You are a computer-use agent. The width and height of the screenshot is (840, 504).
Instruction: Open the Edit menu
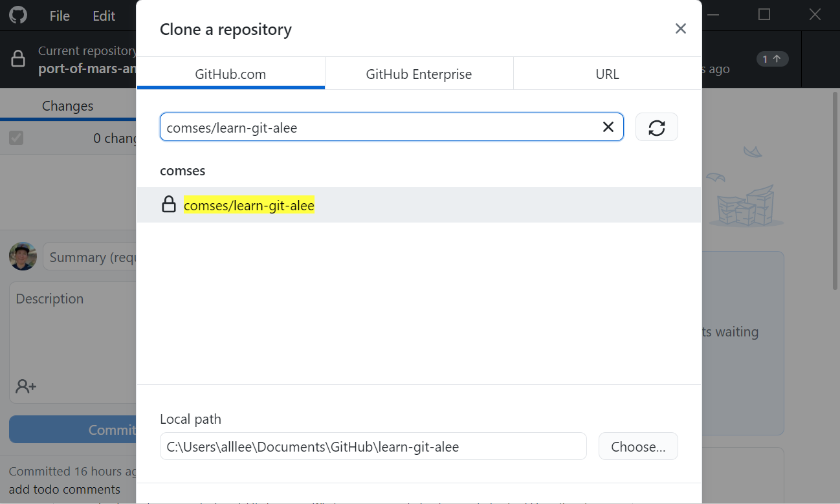pyautogui.click(x=104, y=16)
